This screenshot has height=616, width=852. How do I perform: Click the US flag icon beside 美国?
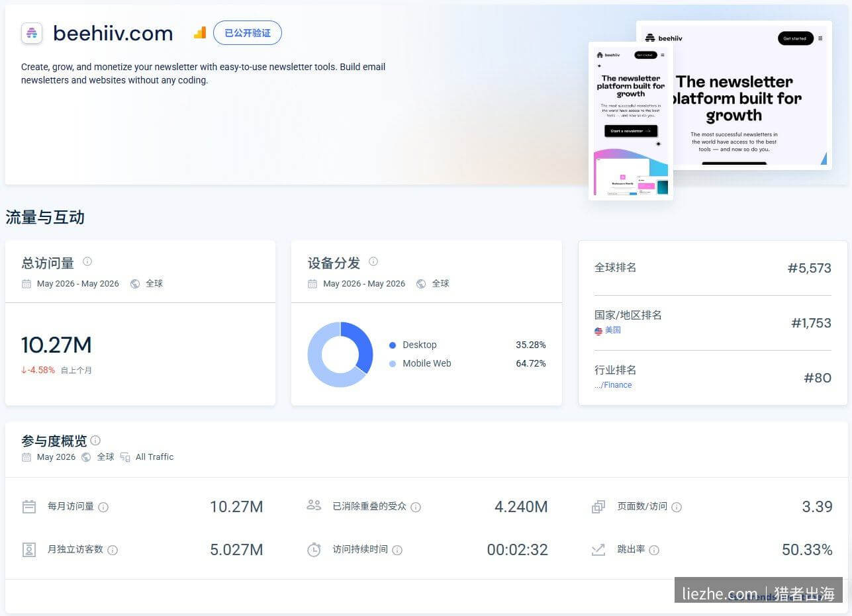pyautogui.click(x=598, y=331)
